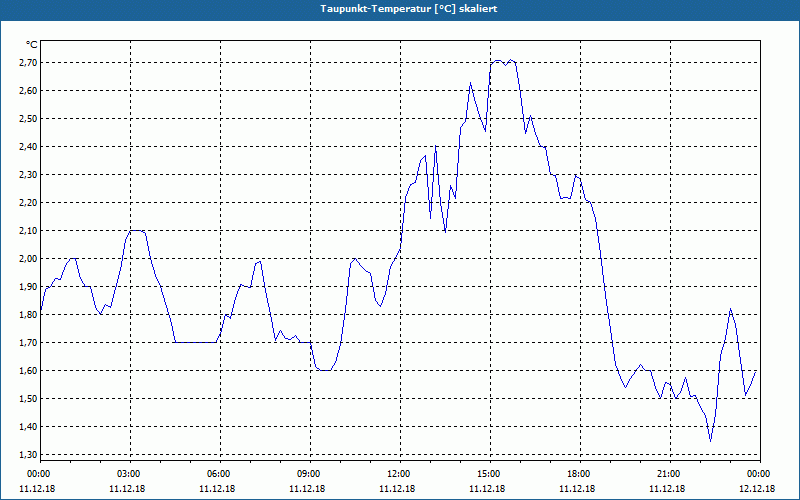
Task: Pick the 15:00 time tick label
Action: point(487,474)
